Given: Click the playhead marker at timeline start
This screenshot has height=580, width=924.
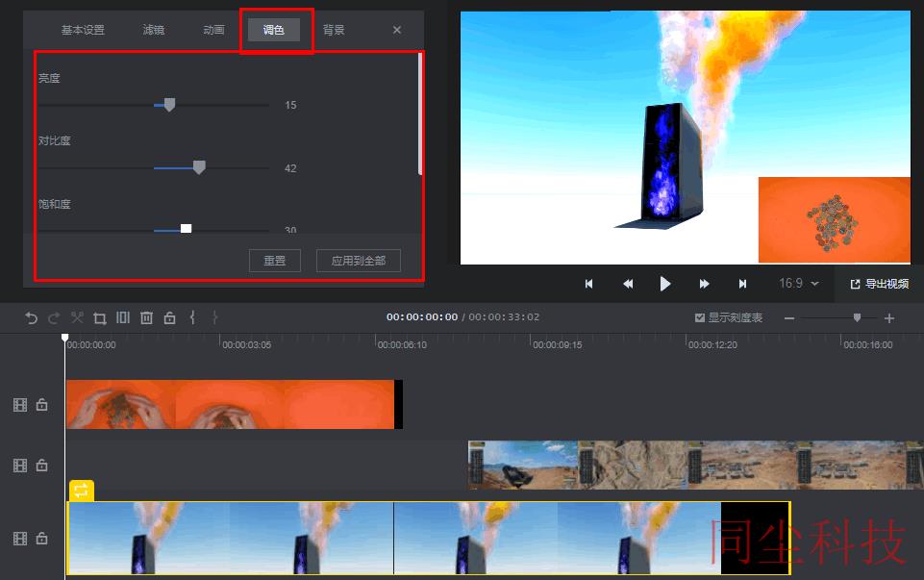Looking at the screenshot, I should point(64,338).
